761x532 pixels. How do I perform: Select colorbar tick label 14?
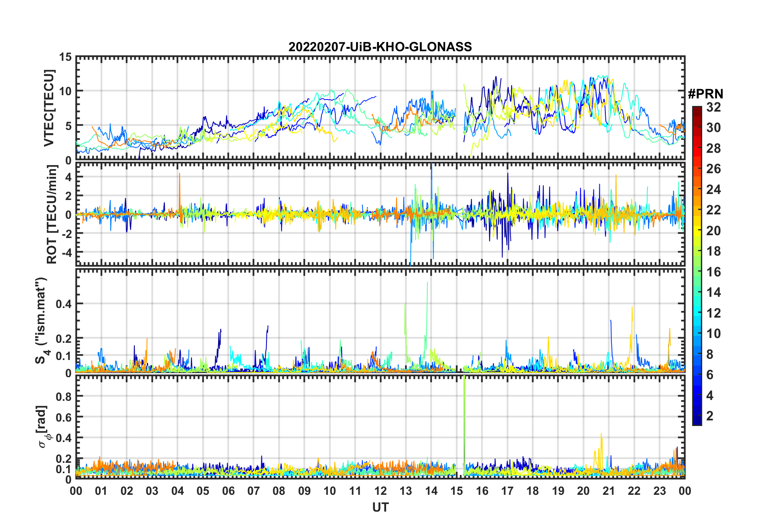coord(714,292)
